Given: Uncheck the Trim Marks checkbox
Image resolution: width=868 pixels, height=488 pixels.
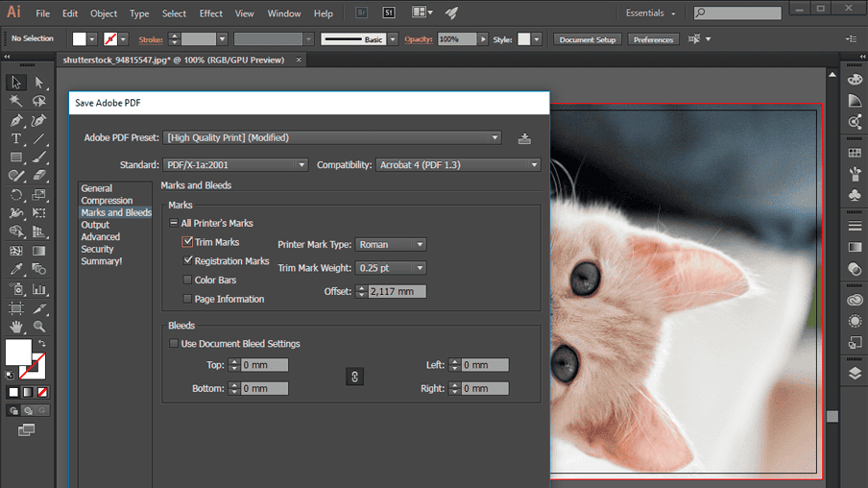Looking at the screenshot, I should click(188, 242).
